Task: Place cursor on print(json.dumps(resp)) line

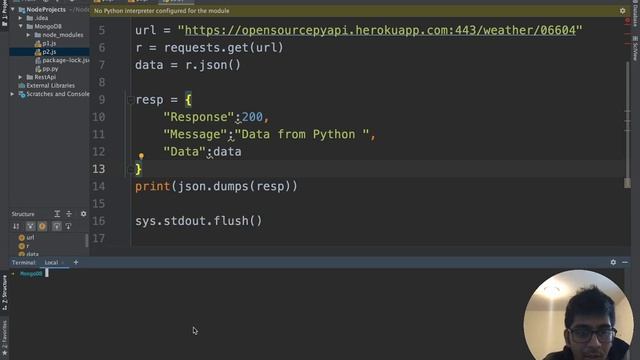Action: click(x=216, y=187)
